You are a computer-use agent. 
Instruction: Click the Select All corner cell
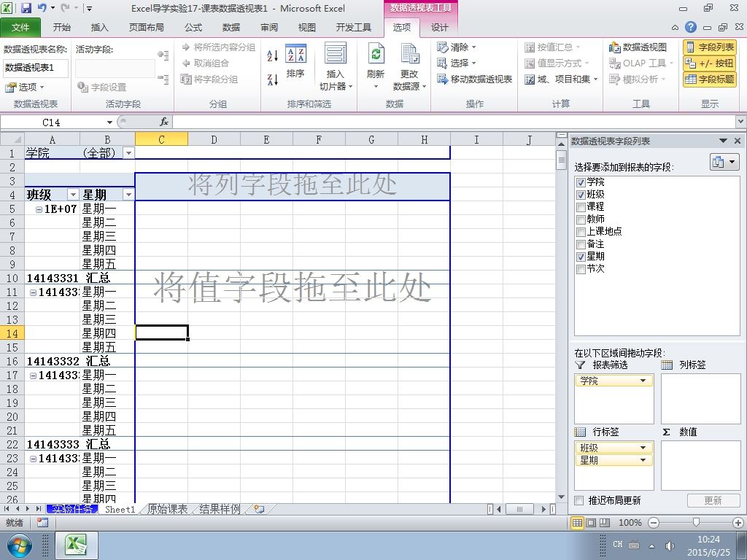coord(12,139)
